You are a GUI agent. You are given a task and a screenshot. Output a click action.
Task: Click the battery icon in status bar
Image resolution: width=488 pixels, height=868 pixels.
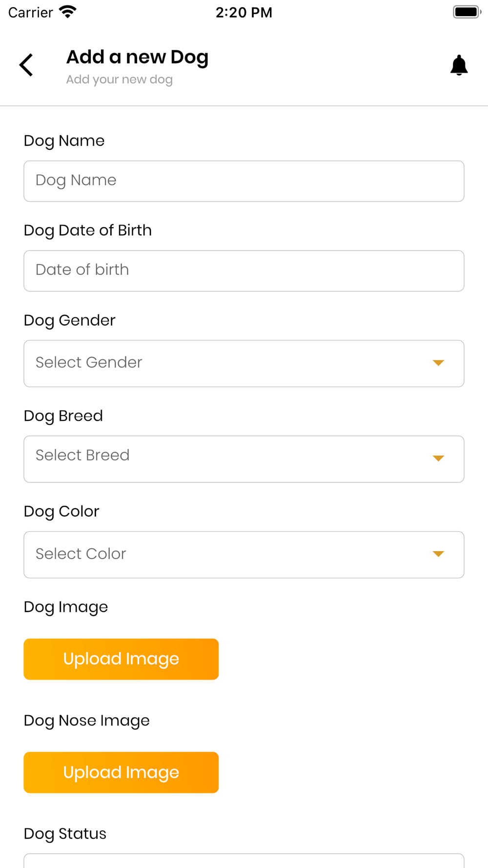tap(467, 12)
